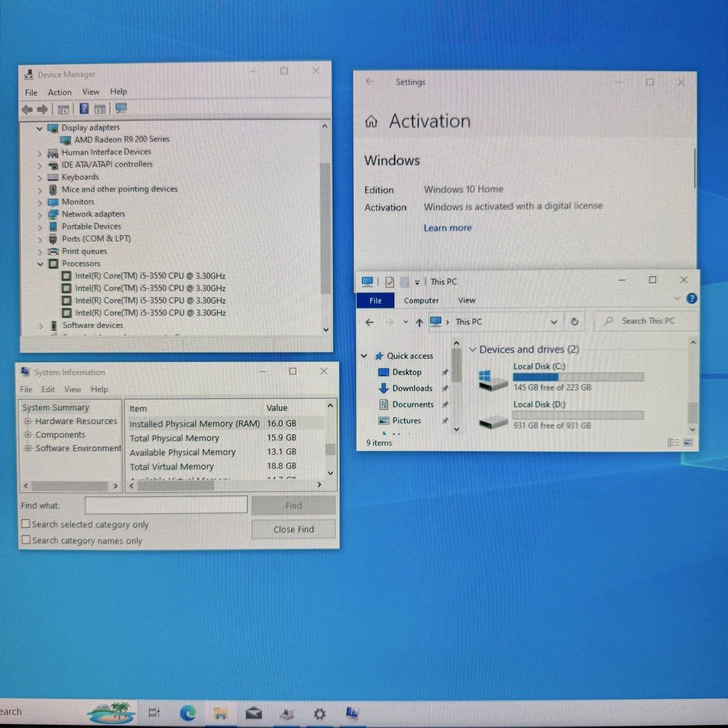Open the Action menu in Device Manager
This screenshot has height=728, width=728.
tap(60, 92)
